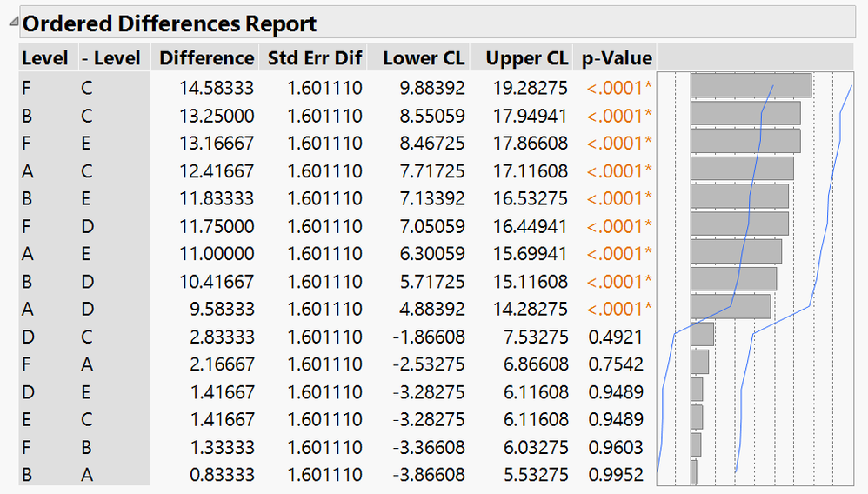Click the Upper CL column header
The height and width of the screenshot is (494, 868).
coord(526,58)
